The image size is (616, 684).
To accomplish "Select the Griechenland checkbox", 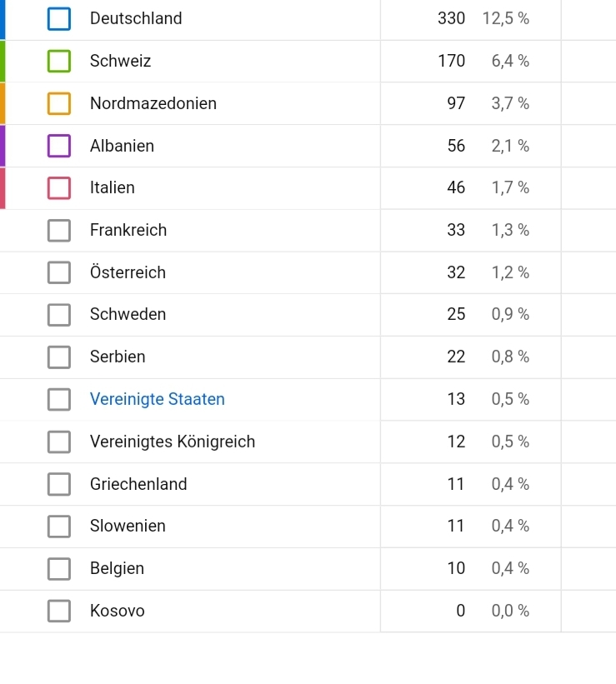I will point(59,484).
